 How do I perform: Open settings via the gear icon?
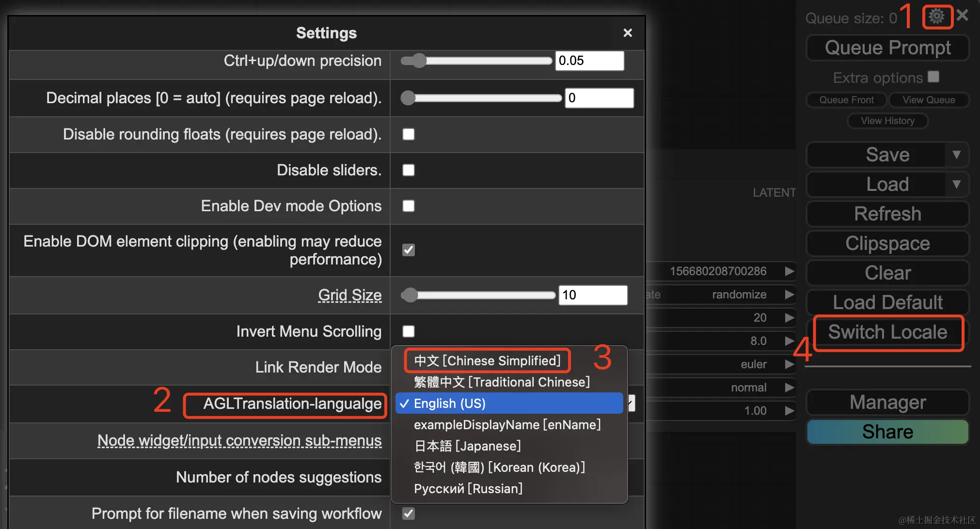936,17
